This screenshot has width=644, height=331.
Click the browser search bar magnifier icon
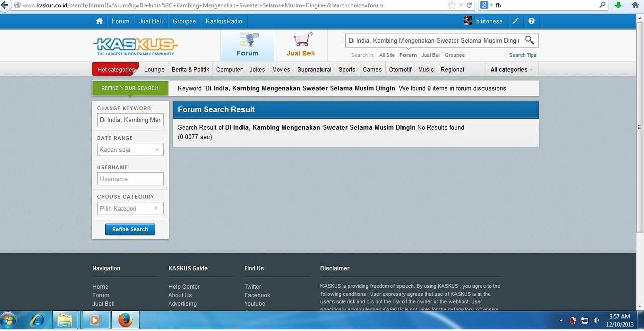click(x=602, y=5)
